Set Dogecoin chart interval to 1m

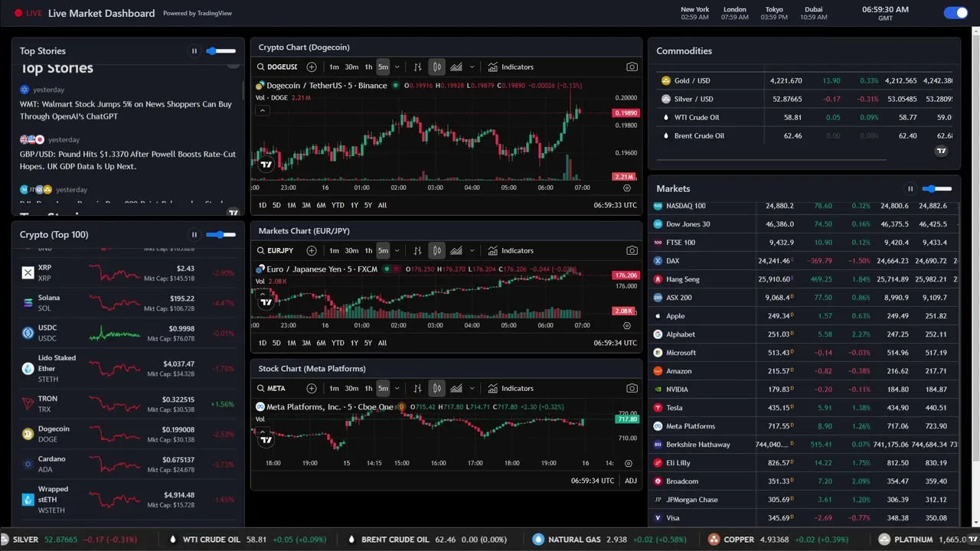coord(334,67)
